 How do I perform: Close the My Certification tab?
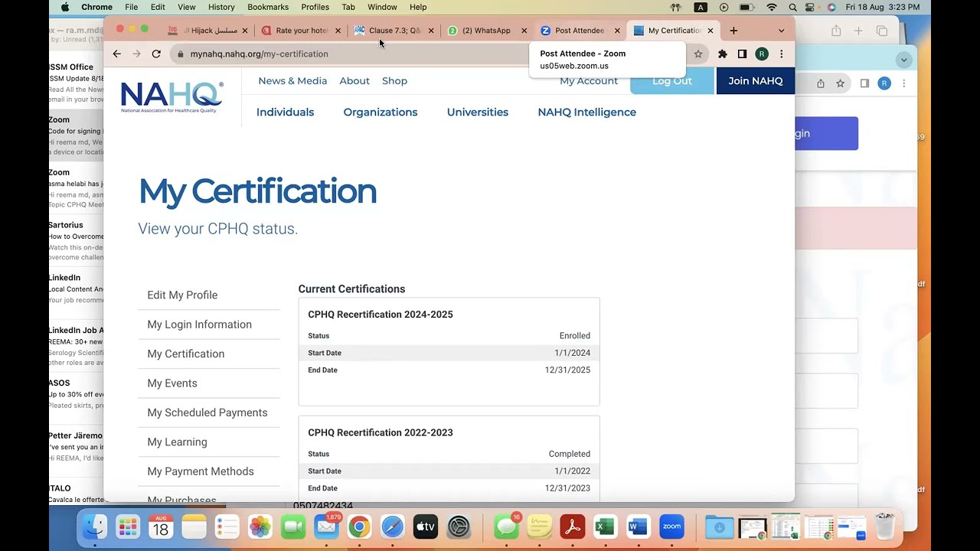click(x=710, y=31)
